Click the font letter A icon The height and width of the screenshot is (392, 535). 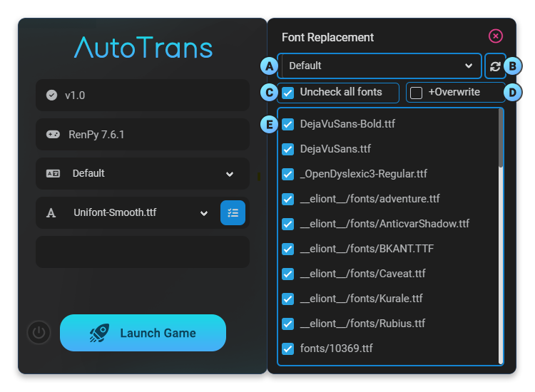click(51, 213)
